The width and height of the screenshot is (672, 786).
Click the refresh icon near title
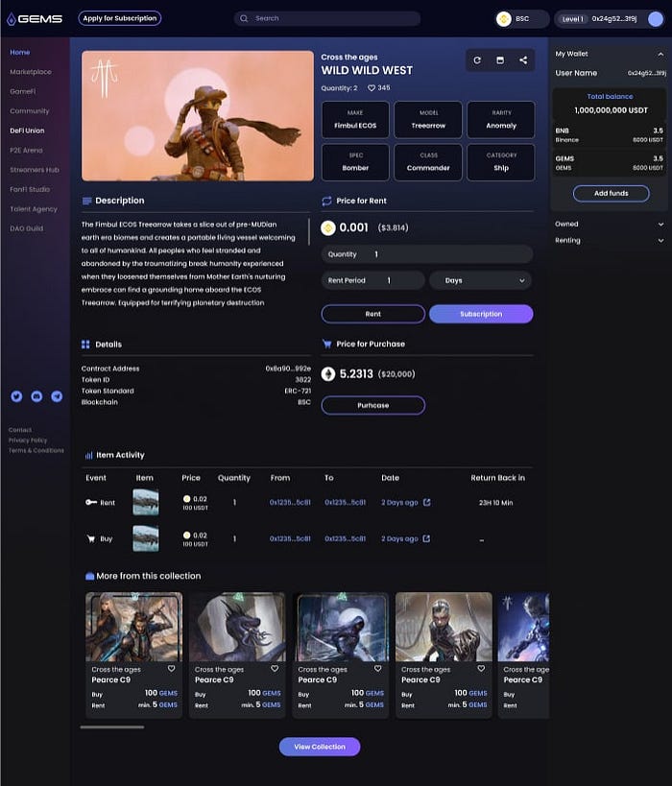(477, 60)
